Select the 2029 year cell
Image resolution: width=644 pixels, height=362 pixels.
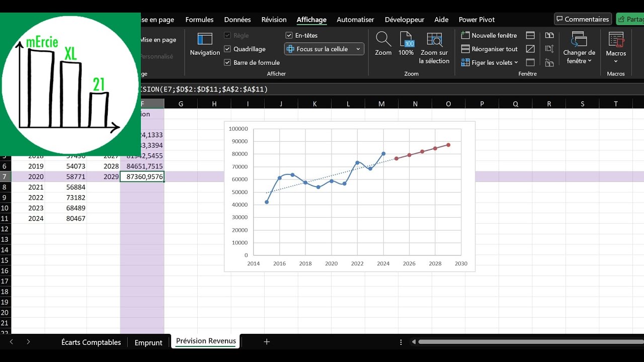click(104, 176)
